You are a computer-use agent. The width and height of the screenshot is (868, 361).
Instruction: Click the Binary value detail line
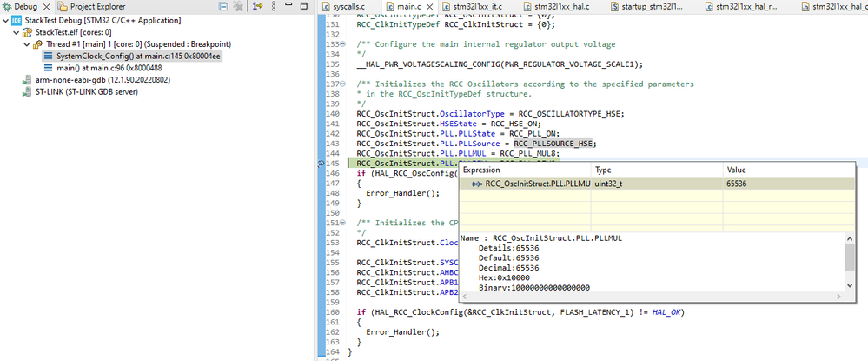(x=534, y=288)
